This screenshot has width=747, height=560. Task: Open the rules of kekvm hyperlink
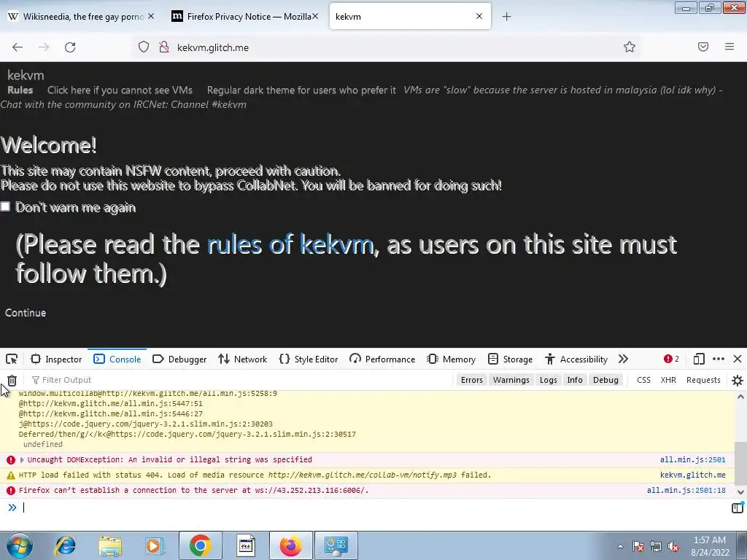[290, 245]
